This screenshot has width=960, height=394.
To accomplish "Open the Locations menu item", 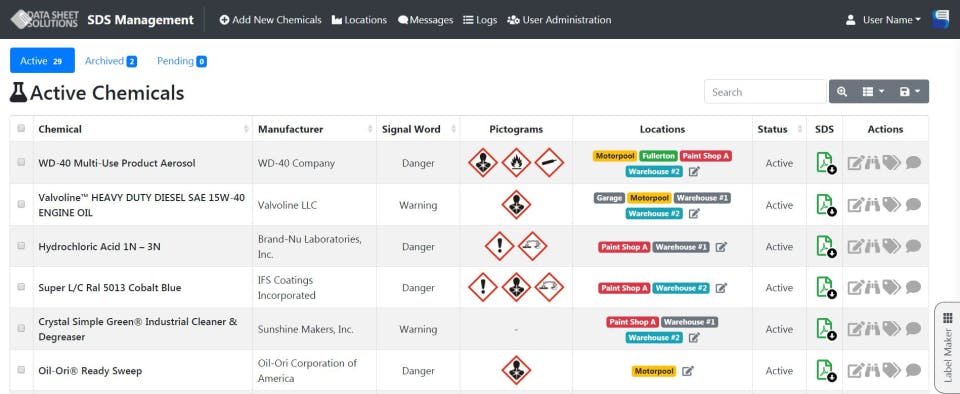I will click(x=359, y=20).
